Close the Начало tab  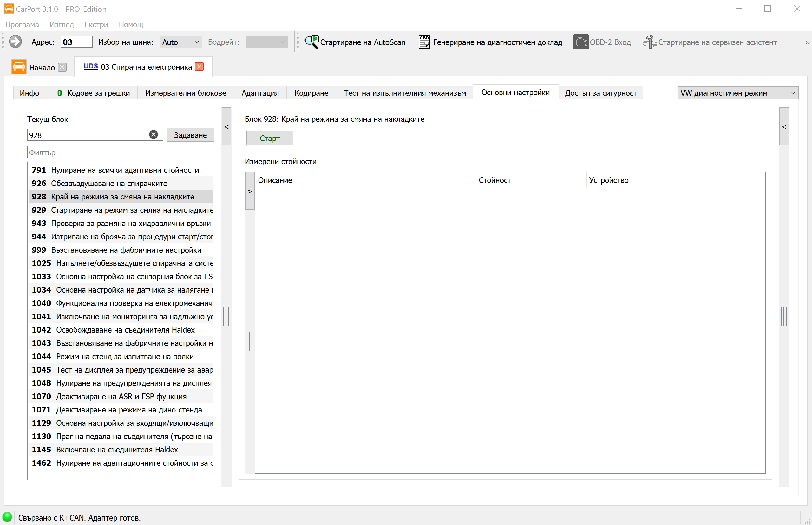click(62, 67)
